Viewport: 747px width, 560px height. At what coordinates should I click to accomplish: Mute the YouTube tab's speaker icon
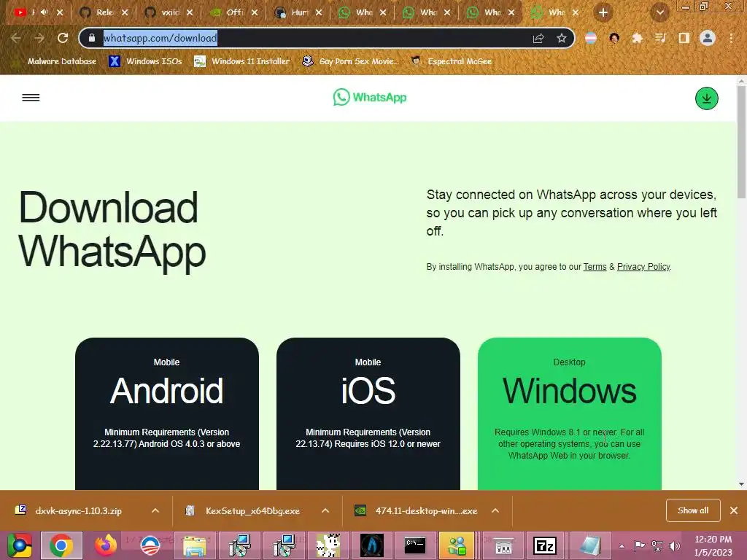point(44,12)
